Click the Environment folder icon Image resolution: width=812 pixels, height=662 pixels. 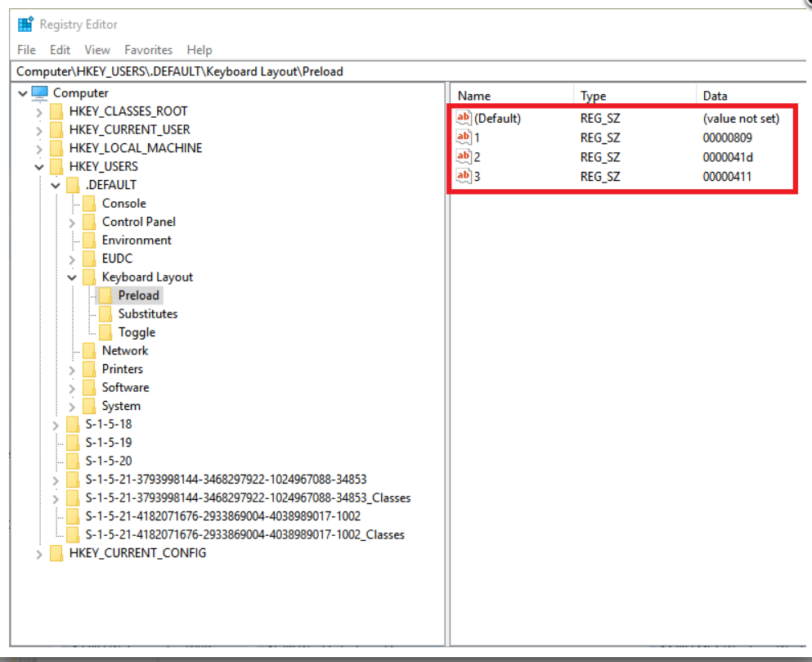point(89,240)
